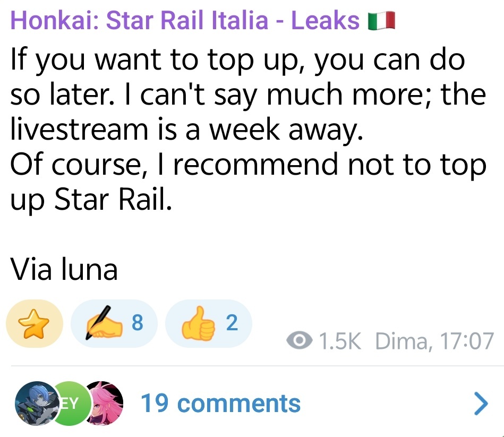Toggle the thumbs up reaction
Screen dimensions: 504x437
pyautogui.click(x=208, y=324)
